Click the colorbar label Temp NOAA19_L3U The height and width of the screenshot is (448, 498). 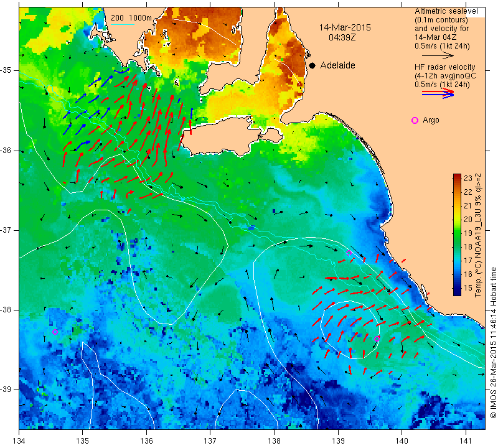(478, 235)
